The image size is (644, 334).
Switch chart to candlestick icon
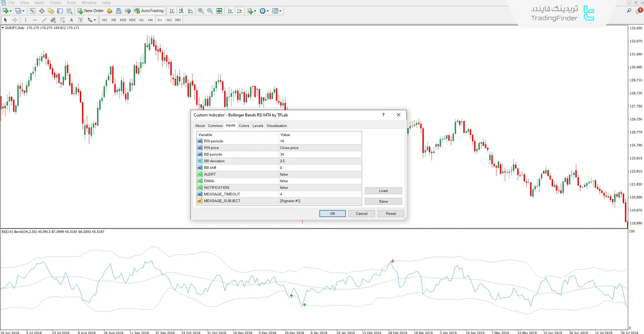point(181,11)
